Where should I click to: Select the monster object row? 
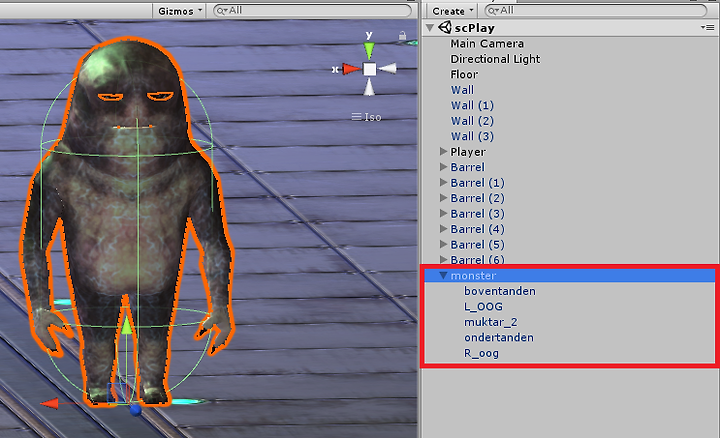click(x=569, y=275)
